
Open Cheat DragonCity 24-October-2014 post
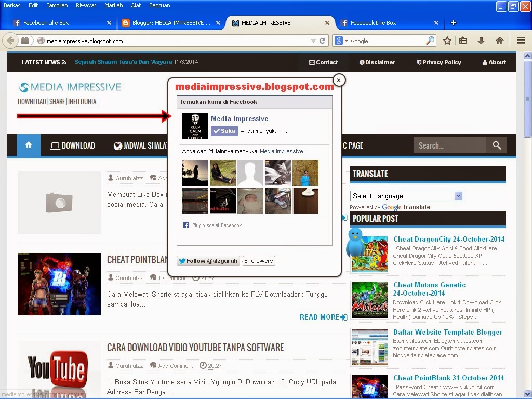(x=449, y=239)
